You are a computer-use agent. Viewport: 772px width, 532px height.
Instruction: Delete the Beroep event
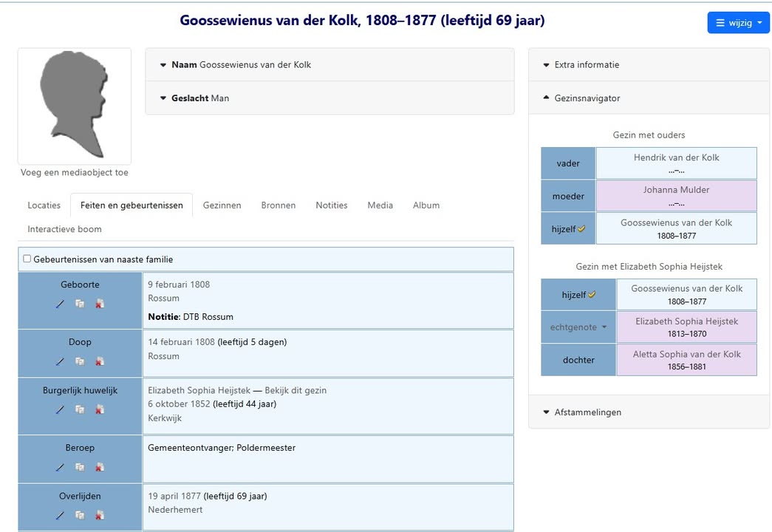pyautogui.click(x=100, y=467)
